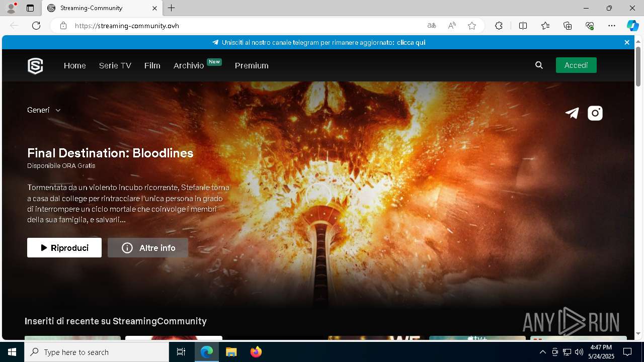
Task: Add this page to favorites
Action: [472, 26]
